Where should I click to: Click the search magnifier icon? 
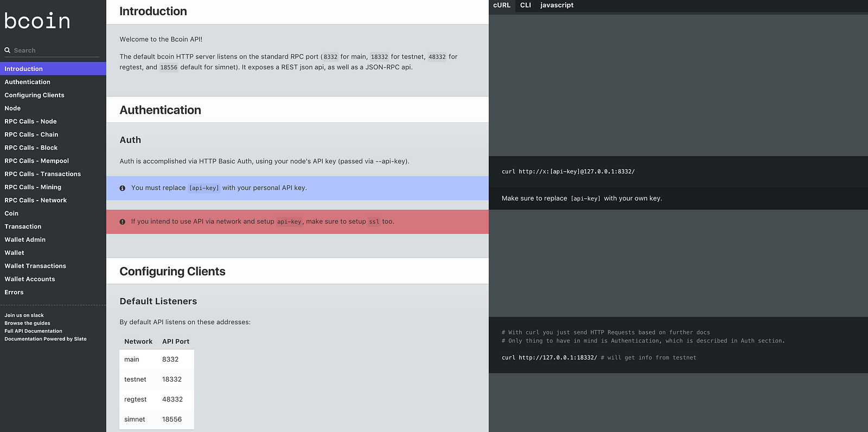[x=8, y=50]
